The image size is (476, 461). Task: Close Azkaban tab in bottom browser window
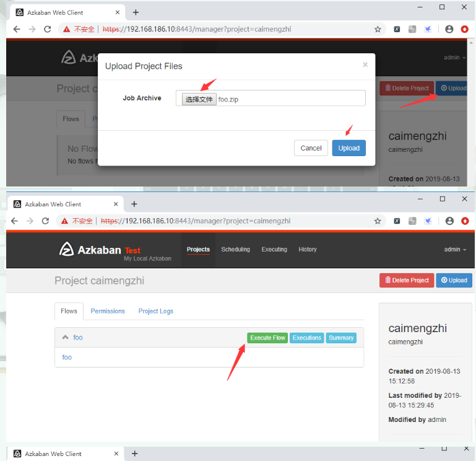coord(116,454)
